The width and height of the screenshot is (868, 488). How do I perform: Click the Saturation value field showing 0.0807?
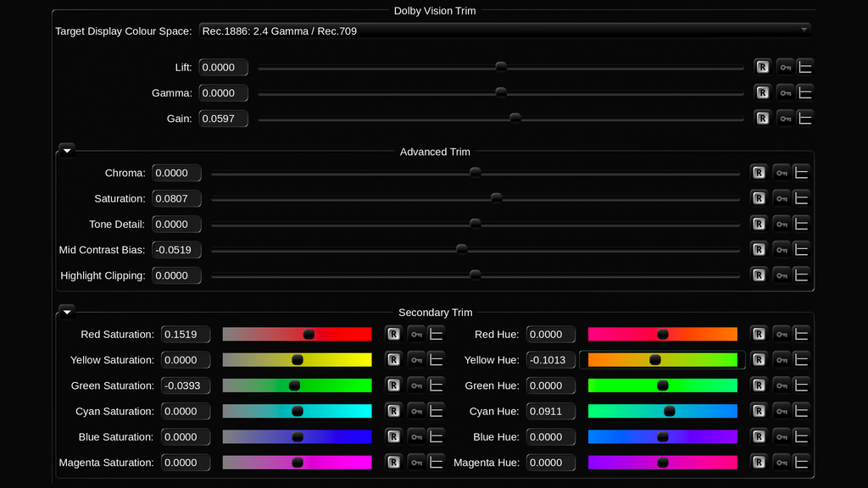176,198
